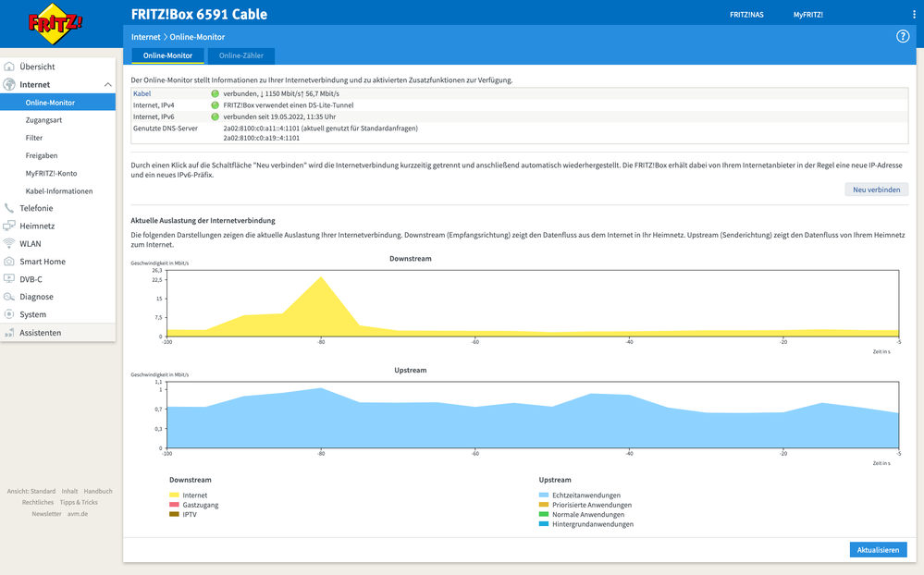Click the yellow Internet legend swatch
Image resolution: width=924 pixels, height=575 pixels.
[174, 495]
